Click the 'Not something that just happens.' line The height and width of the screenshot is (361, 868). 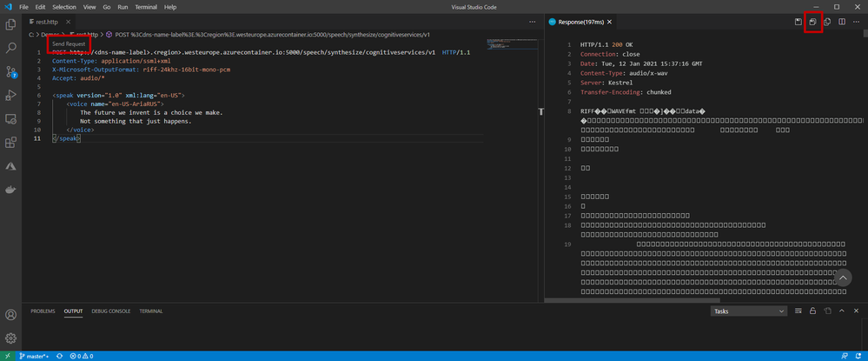point(136,121)
